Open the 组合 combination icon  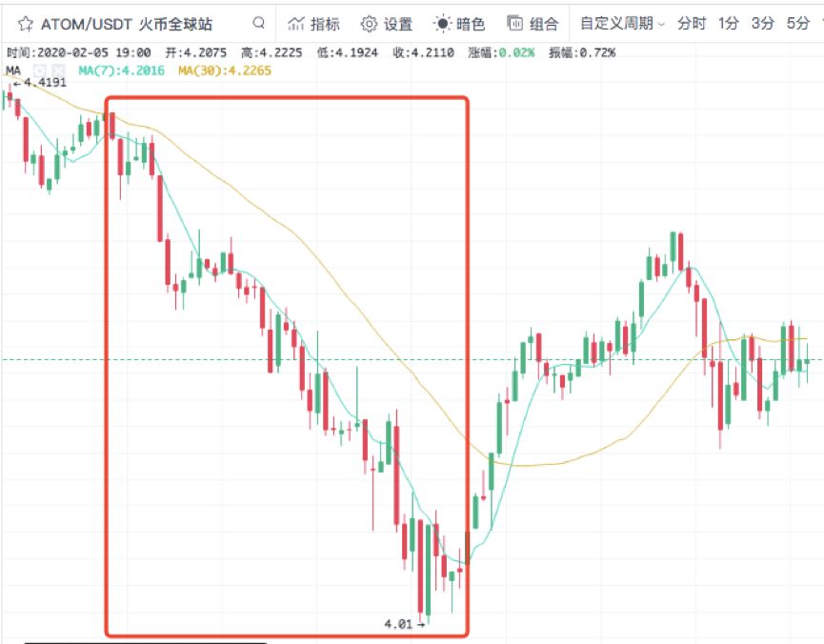(x=515, y=23)
